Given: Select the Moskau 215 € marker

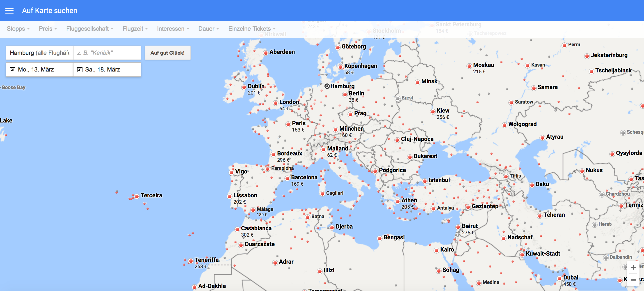Looking at the screenshot, I should click(470, 66).
